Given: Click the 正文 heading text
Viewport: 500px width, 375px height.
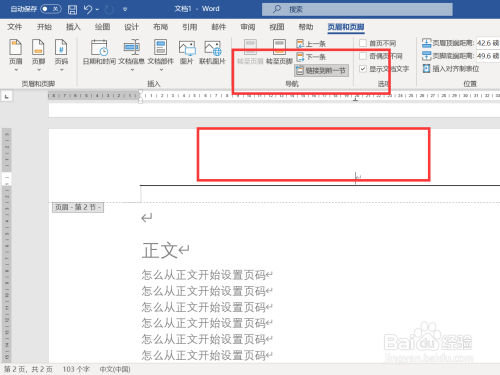Looking at the screenshot, I should pyautogui.click(x=159, y=250).
